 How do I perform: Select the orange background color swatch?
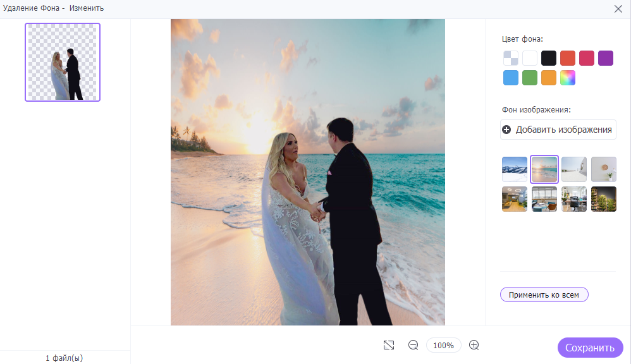[x=549, y=78]
